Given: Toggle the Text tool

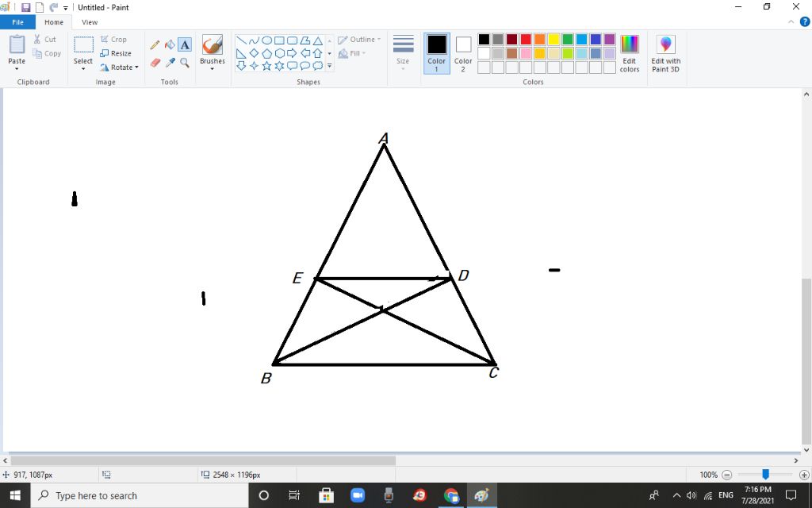Looking at the screenshot, I should 185,45.
